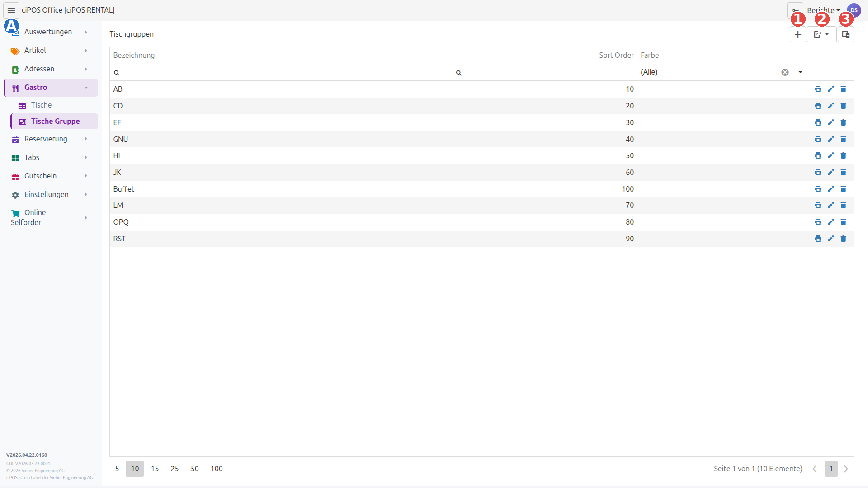The height and width of the screenshot is (488, 868).
Task: Open the Artikel menu
Action: (51, 51)
